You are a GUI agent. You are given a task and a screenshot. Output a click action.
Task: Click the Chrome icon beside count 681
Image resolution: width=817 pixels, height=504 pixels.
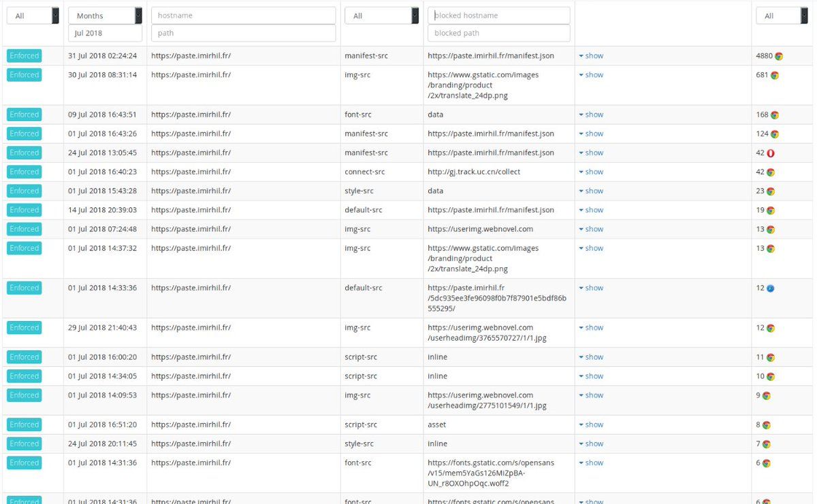point(774,75)
